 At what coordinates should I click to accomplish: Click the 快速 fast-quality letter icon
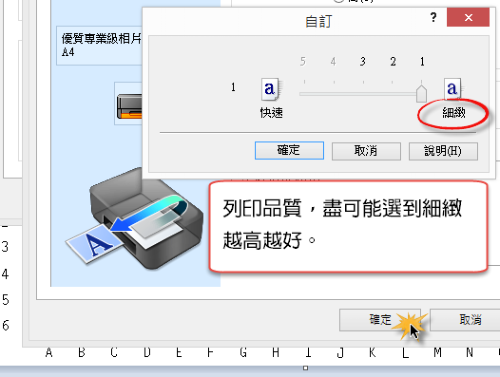tap(271, 89)
